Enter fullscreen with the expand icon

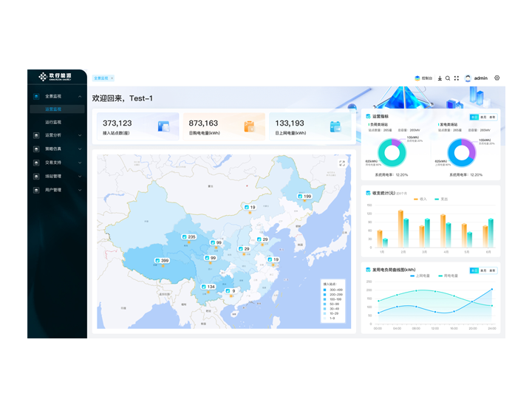[x=457, y=78]
